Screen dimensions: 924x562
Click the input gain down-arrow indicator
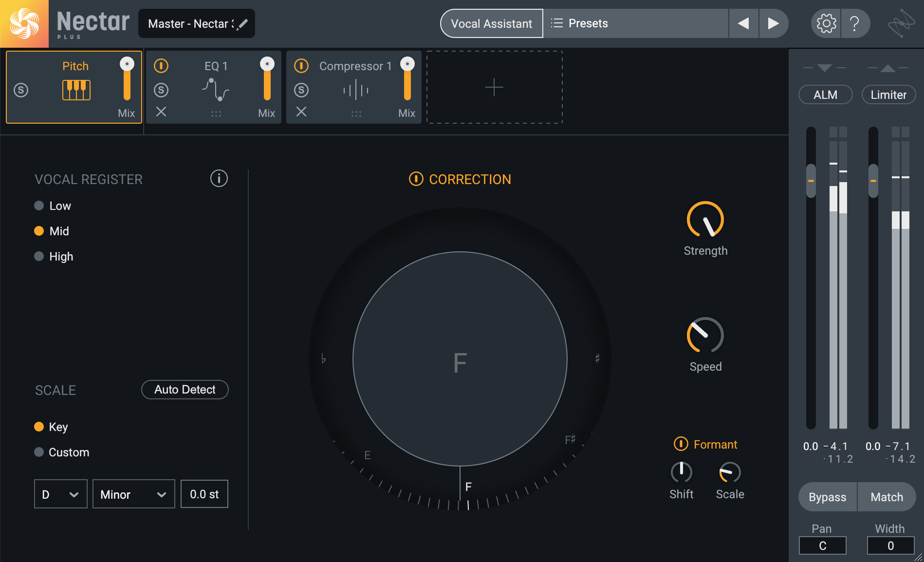coord(824,68)
